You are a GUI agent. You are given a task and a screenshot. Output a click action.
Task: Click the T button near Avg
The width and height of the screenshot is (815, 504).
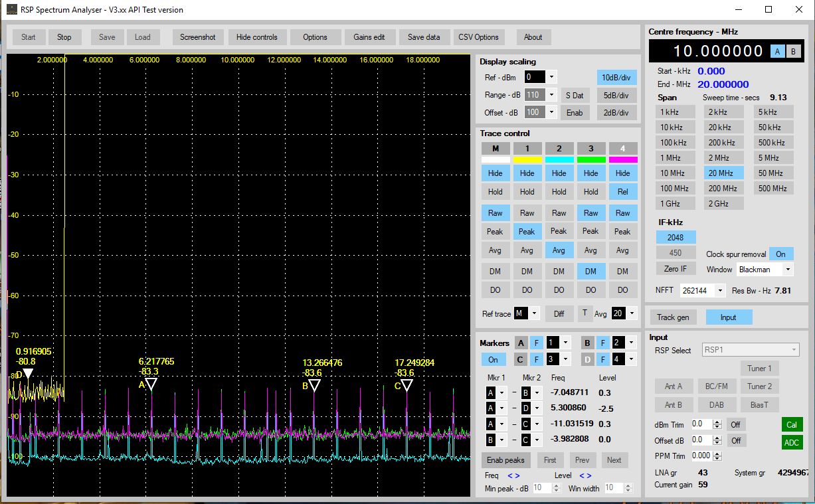click(585, 313)
